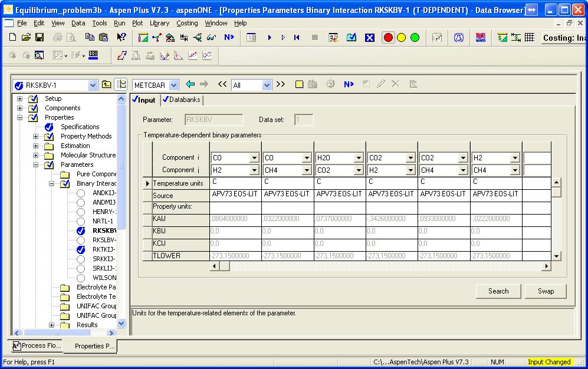Image resolution: width=588 pixels, height=369 pixels.
Task: Click the Paste clipboard icon
Action: coord(103,37)
